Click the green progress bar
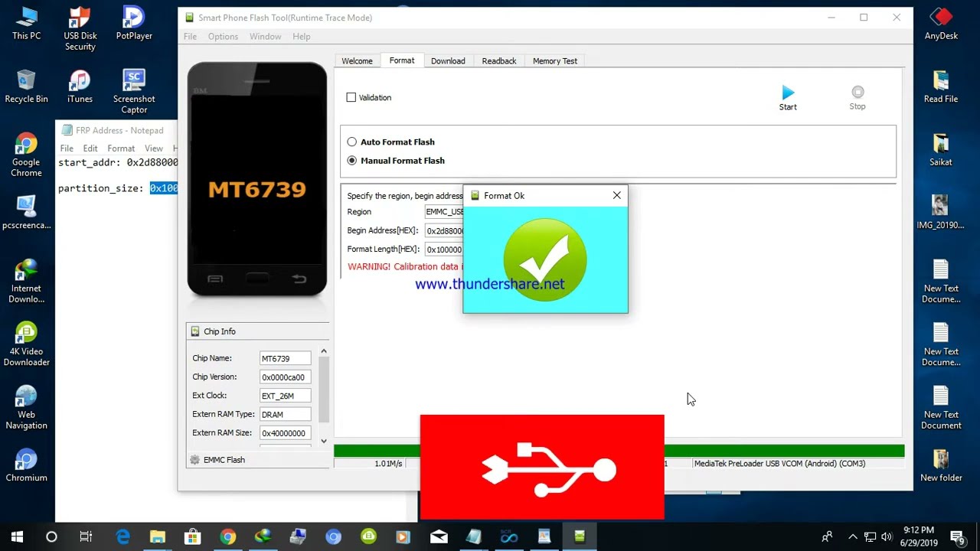 (x=619, y=451)
